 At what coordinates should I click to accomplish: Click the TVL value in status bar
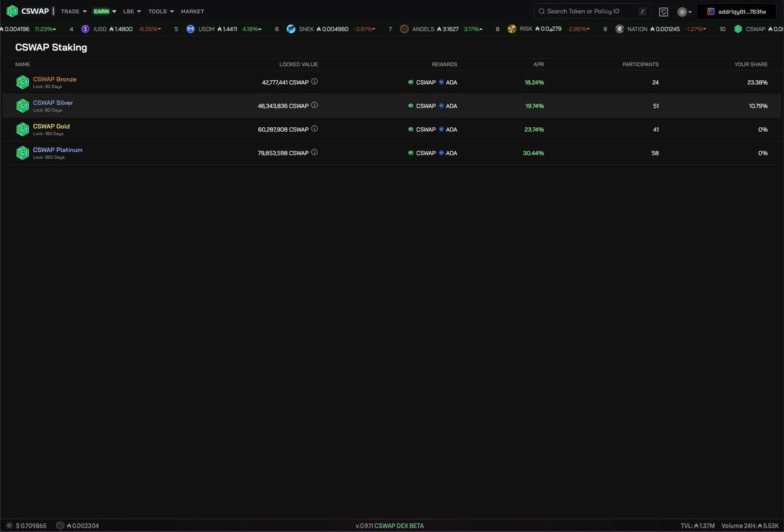(698, 525)
